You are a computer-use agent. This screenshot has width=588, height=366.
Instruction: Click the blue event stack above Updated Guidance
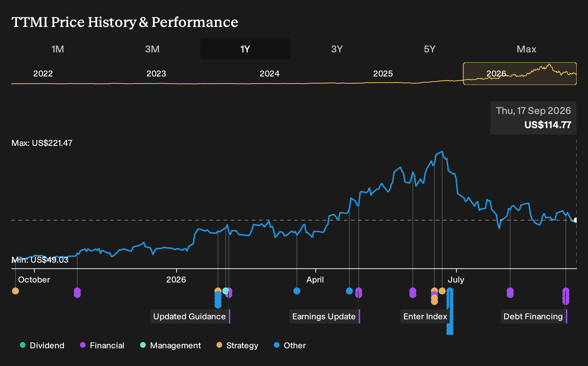(218, 299)
